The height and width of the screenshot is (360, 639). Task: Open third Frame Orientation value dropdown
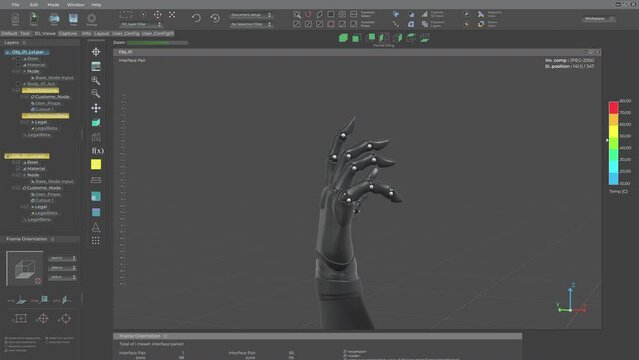(62, 277)
